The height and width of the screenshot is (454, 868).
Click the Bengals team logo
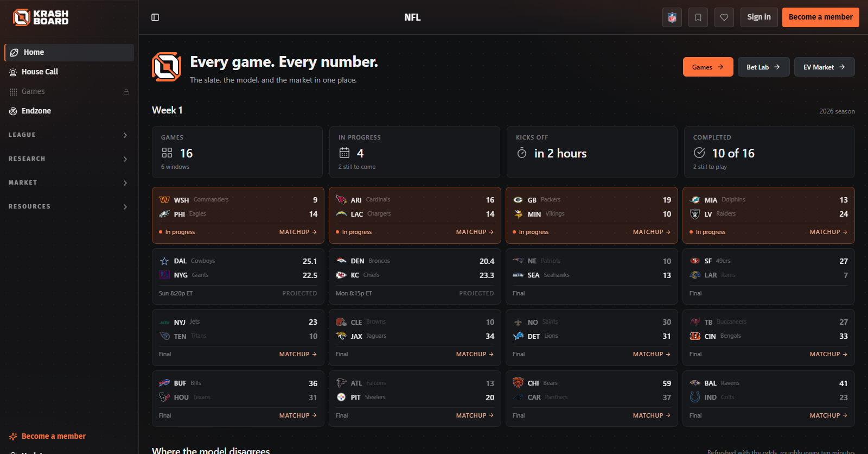[695, 336]
